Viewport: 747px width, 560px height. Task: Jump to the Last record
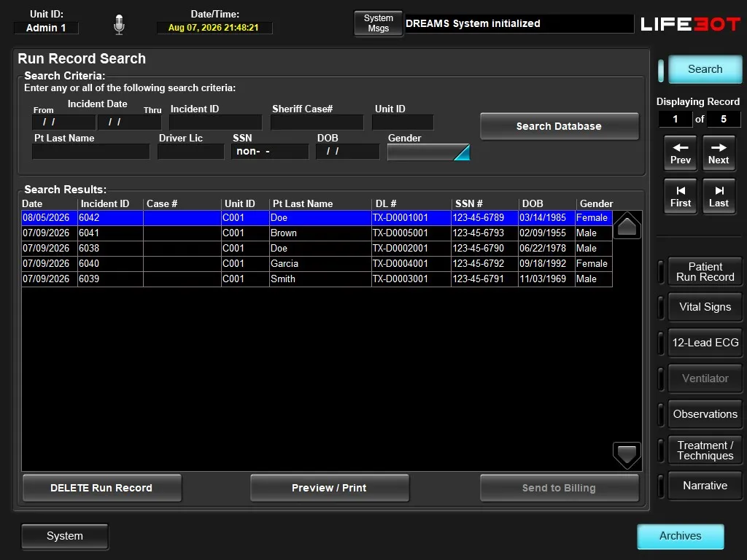point(719,195)
